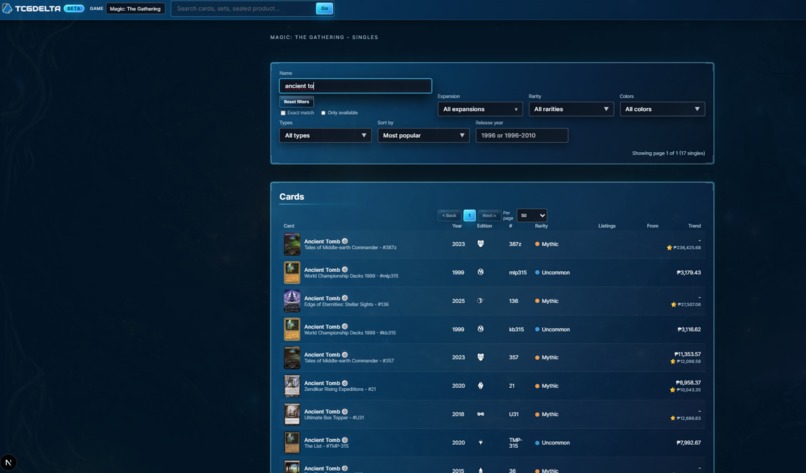
Task: Click the round icon beside Ancient Tomb #387z
Action: [x=345, y=241]
